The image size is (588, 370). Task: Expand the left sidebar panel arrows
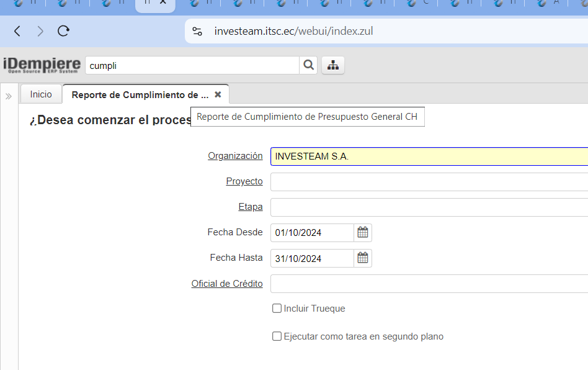9,96
